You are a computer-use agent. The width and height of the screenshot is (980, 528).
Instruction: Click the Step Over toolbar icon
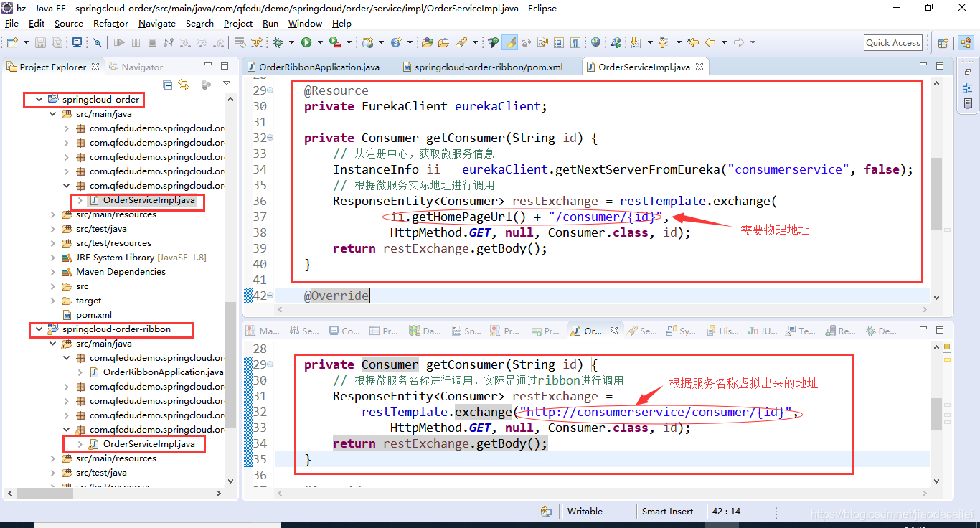[202, 42]
